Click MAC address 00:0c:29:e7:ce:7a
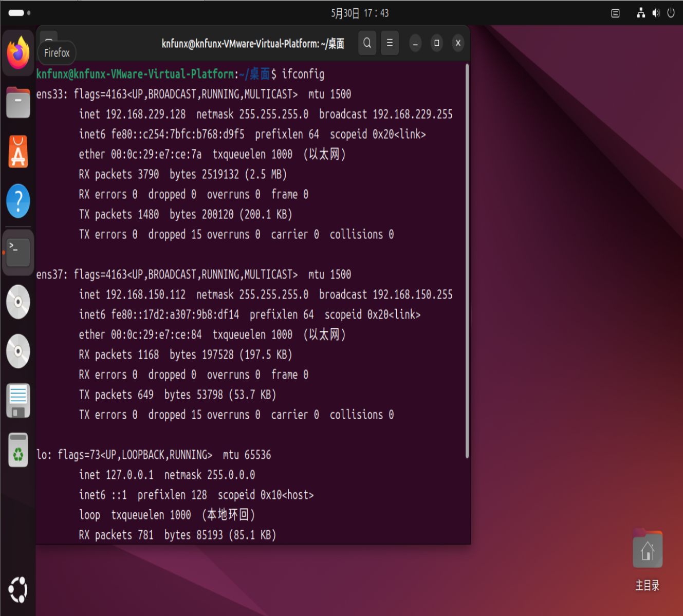The image size is (683, 616). click(x=156, y=154)
